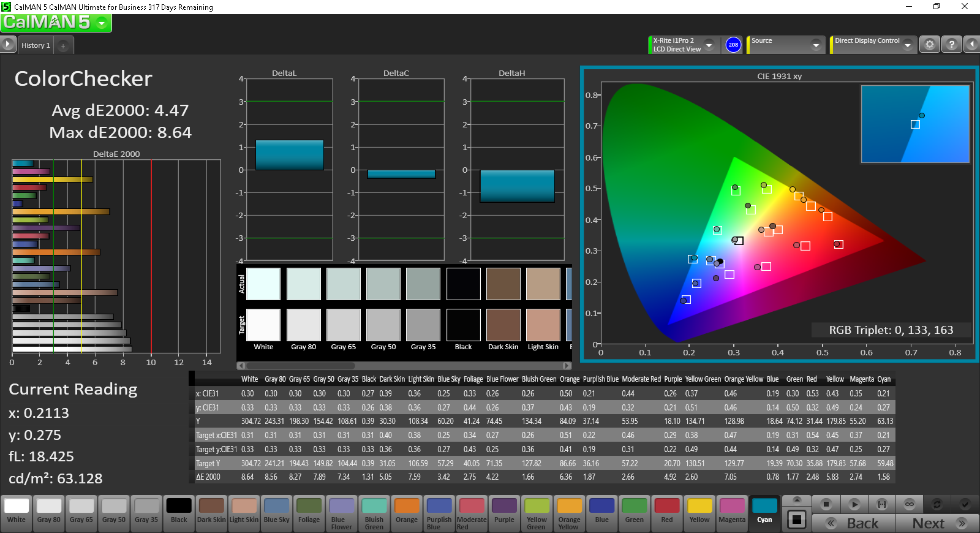Select the Light Skin patch
Viewport: 980px width, 533px height.
tap(244, 513)
